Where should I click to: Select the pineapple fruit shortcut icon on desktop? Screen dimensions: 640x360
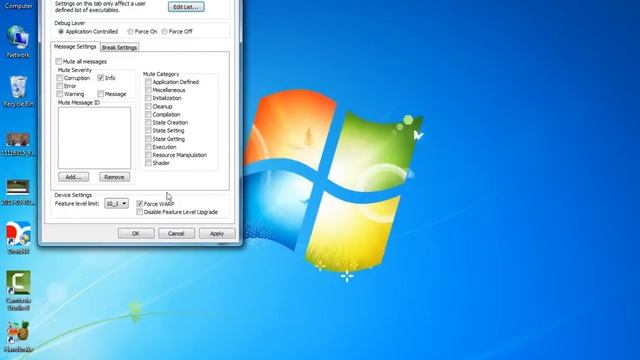(x=18, y=337)
